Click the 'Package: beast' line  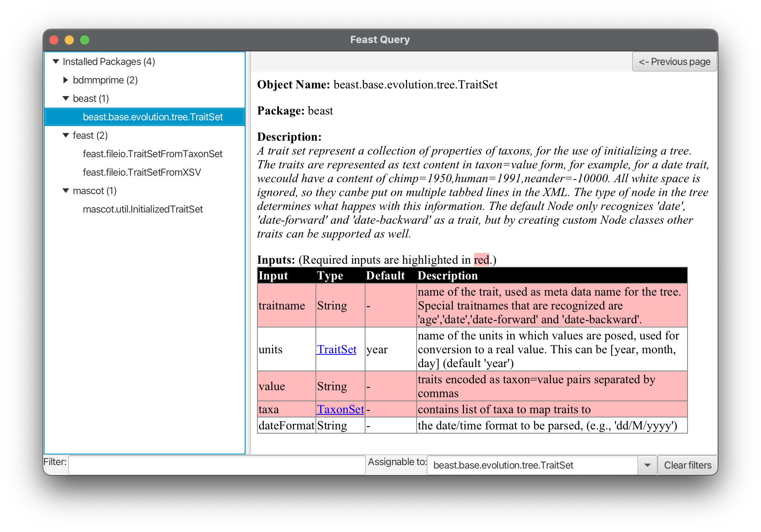295,111
